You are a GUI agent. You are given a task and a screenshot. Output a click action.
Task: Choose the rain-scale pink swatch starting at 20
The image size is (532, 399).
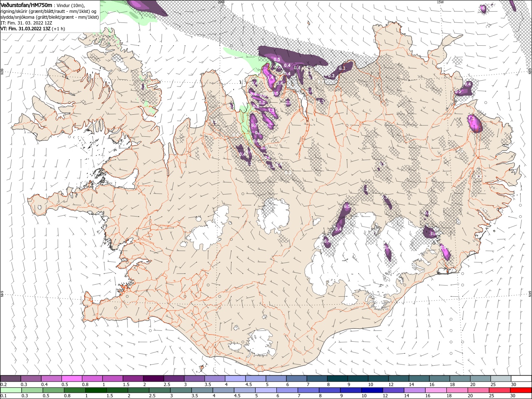pos(478,390)
